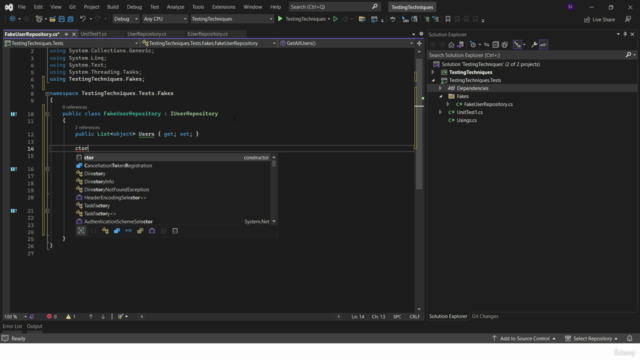This screenshot has height=360, width=640.
Task: Click the split editor plus icon
Action: pyautogui.click(x=419, y=43)
